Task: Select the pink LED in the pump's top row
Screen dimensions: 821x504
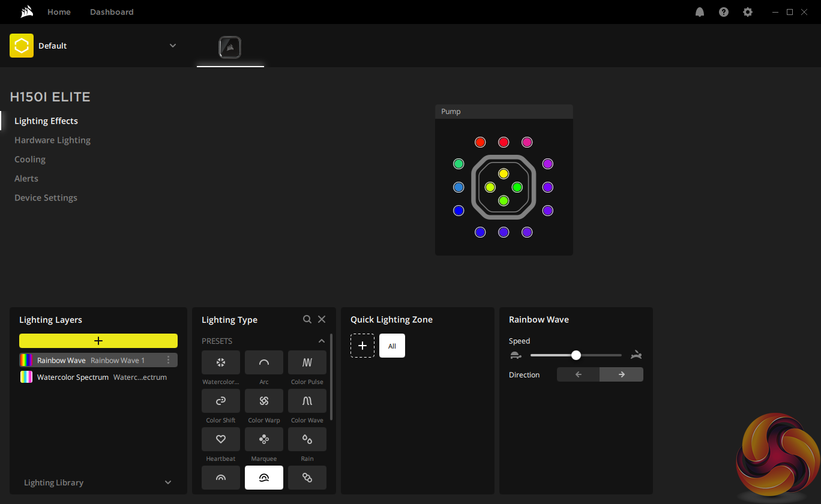Action: (527, 142)
